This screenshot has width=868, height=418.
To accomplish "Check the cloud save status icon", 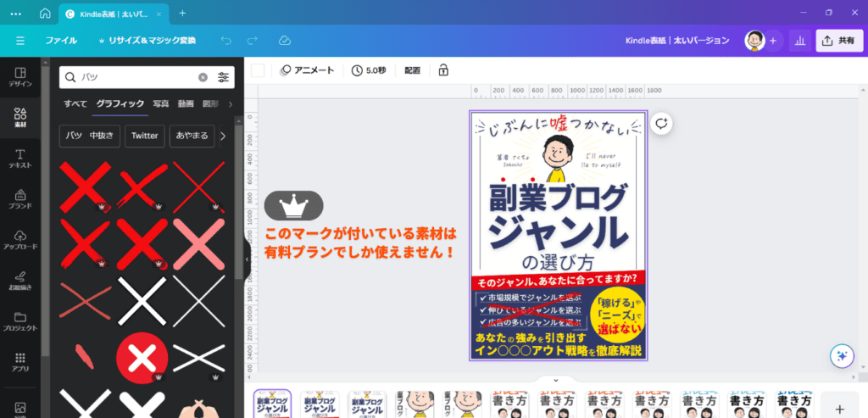I will click(285, 41).
